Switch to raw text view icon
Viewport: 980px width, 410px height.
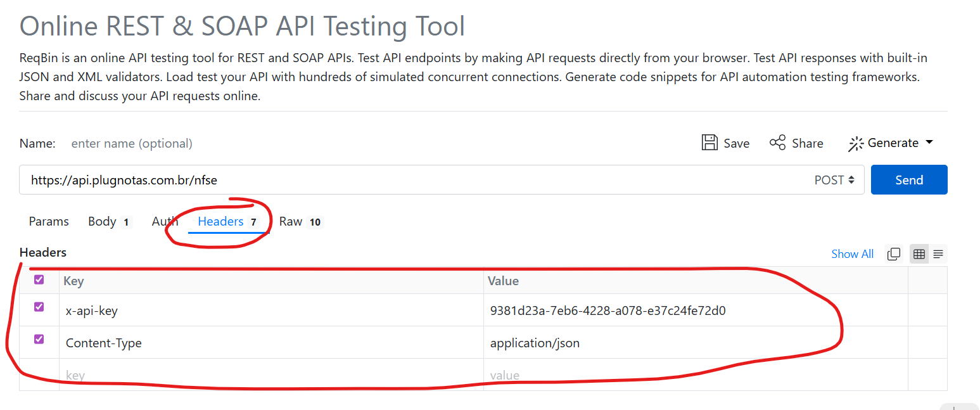[x=938, y=254]
